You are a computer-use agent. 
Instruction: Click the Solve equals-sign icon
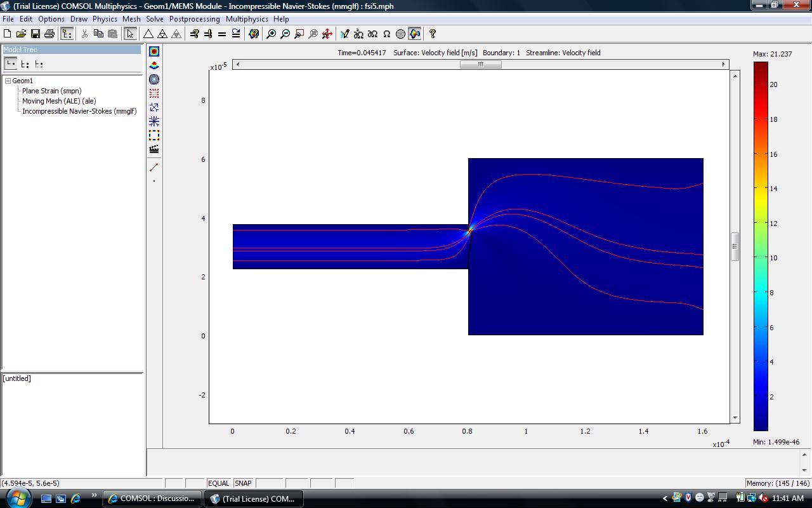tap(222, 34)
